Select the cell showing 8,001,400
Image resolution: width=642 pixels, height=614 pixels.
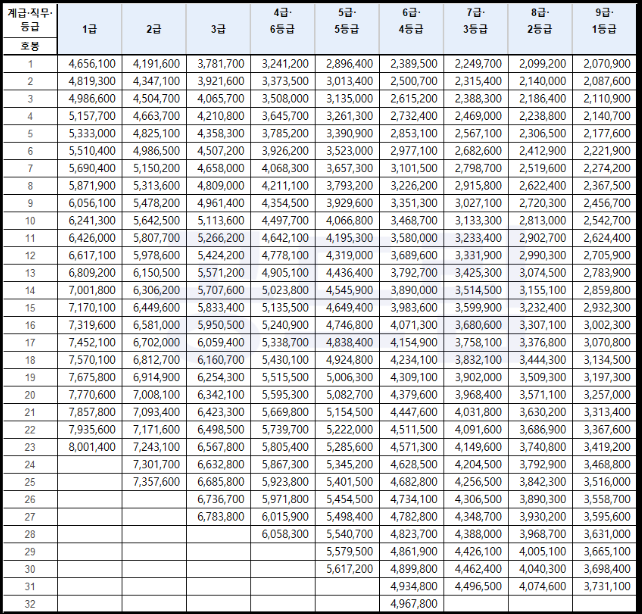[x=90, y=448]
